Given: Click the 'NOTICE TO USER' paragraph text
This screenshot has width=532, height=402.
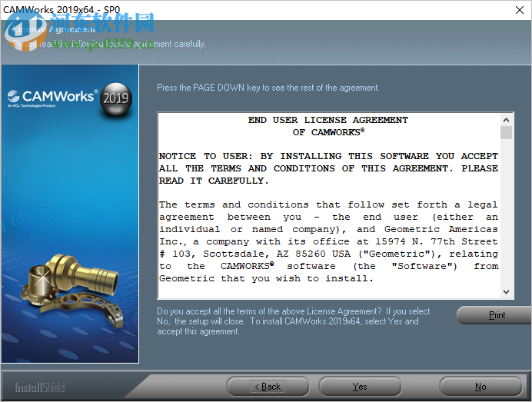Looking at the screenshot, I should click(328, 168).
